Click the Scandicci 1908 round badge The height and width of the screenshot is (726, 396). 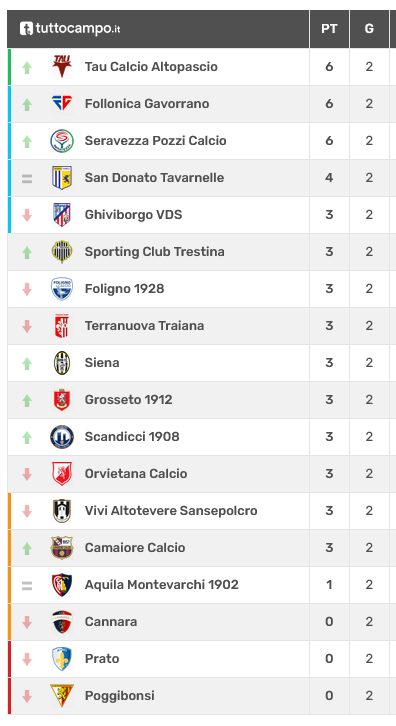[x=62, y=437]
